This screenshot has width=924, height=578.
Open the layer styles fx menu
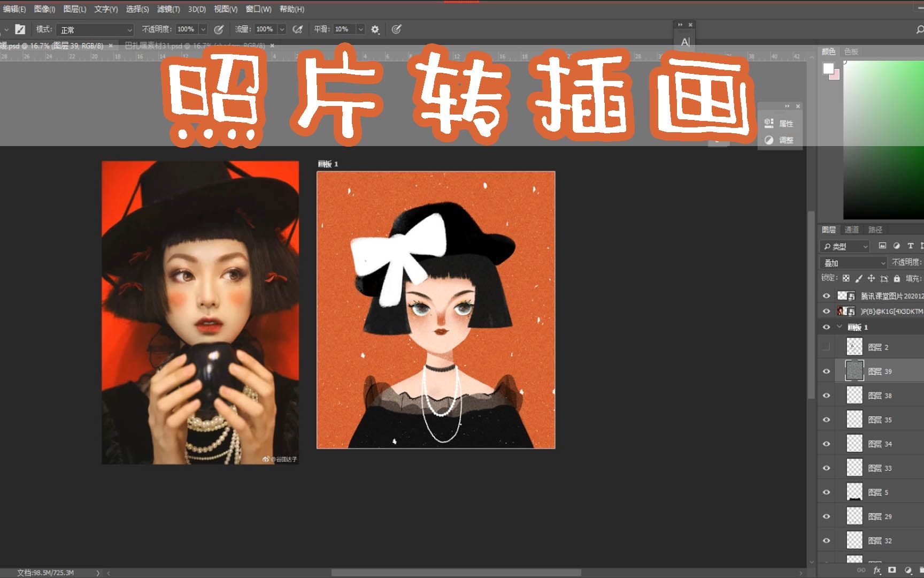coord(877,571)
